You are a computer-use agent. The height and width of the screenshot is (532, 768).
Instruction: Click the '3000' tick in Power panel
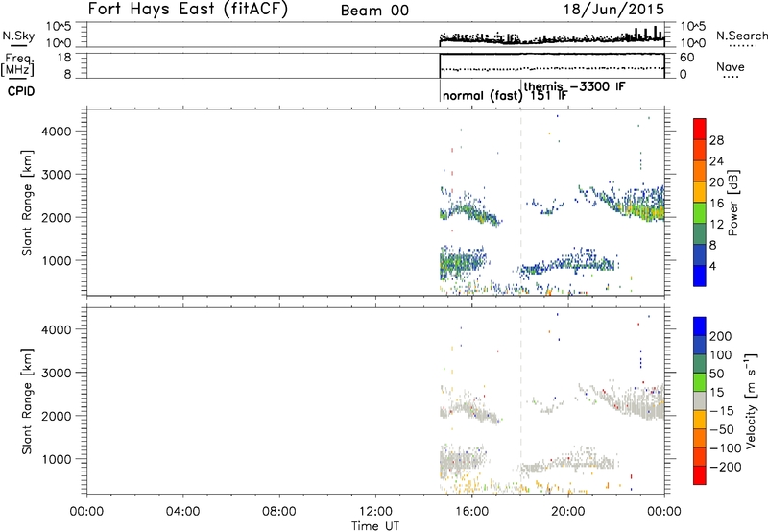coord(57,175)
